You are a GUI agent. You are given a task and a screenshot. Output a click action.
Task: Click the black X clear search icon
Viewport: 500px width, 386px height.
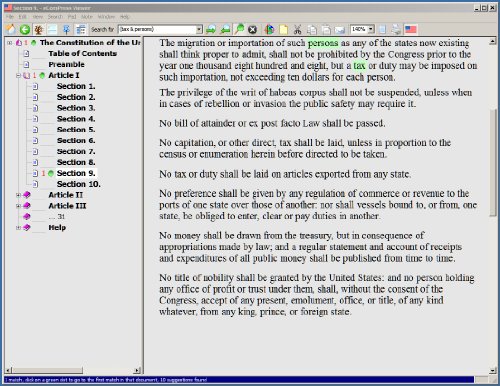[x=253, y=29]
